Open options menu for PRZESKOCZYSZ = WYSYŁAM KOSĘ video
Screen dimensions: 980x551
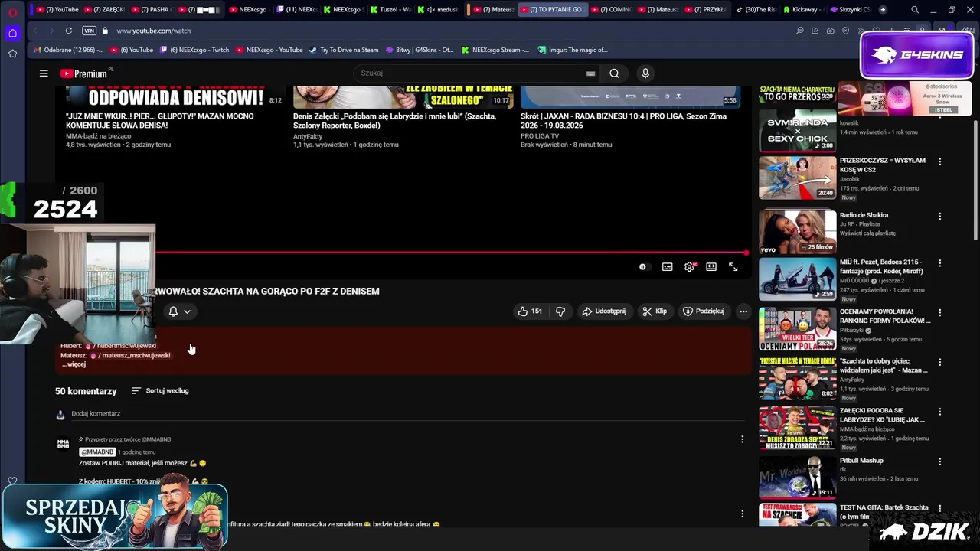pyautogui.click(x=940, y=161)
